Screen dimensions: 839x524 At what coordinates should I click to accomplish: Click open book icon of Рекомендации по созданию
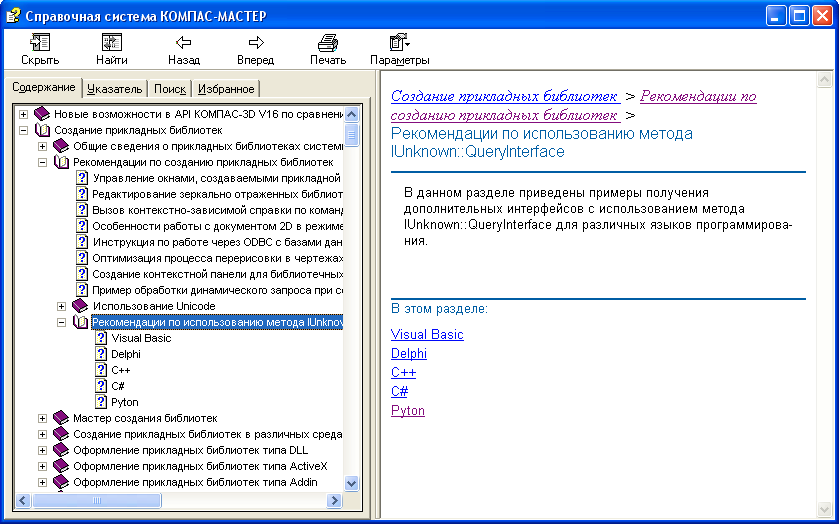click(x=61, y=162)
